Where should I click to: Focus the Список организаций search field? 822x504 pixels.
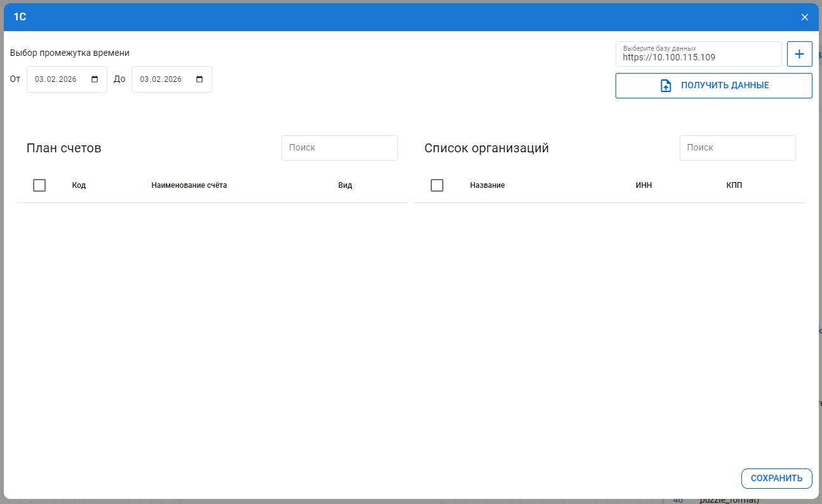[737, 147]
